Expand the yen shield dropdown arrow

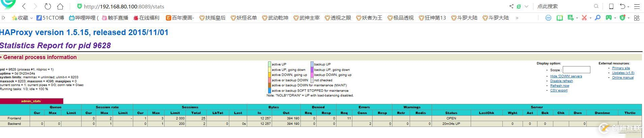click(x=628, y=18)
